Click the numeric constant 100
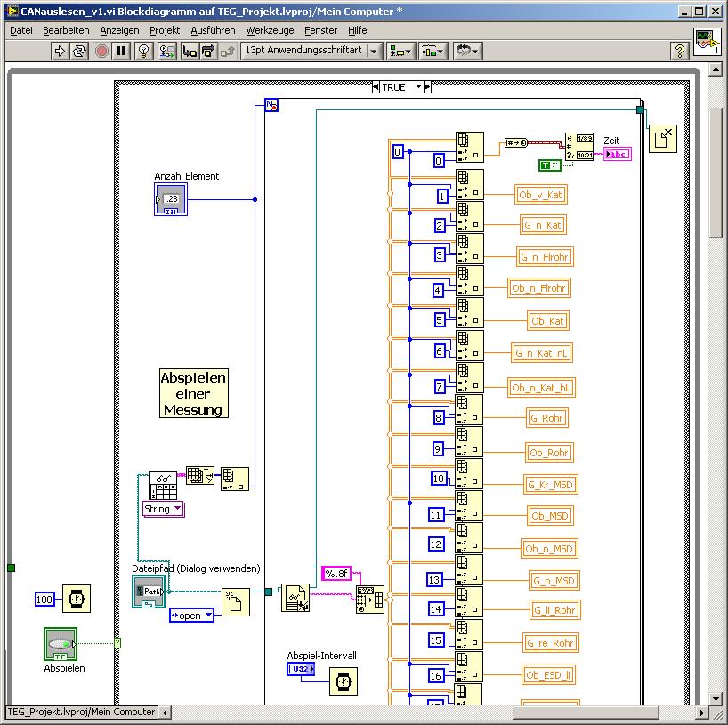This screenshot has height=725, width=728. click(44, 600)
